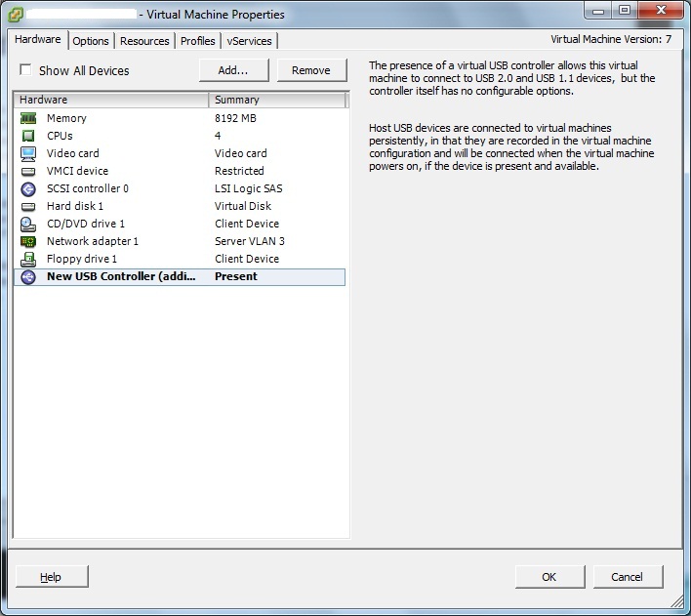This screenshot has width=691, height=616.
Task: Open the vServices tab
Action: click(x=250, y=41)
